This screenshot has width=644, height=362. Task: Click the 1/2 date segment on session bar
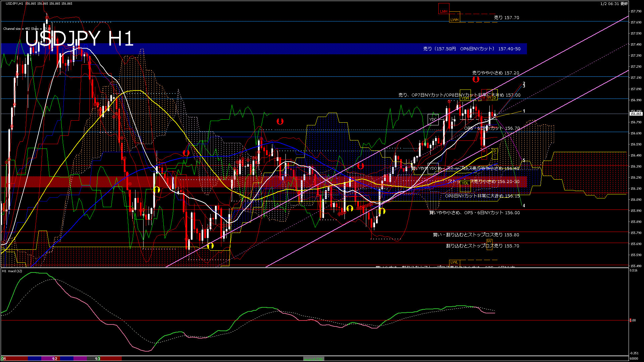pyautogui.click(x=54, y=359)
